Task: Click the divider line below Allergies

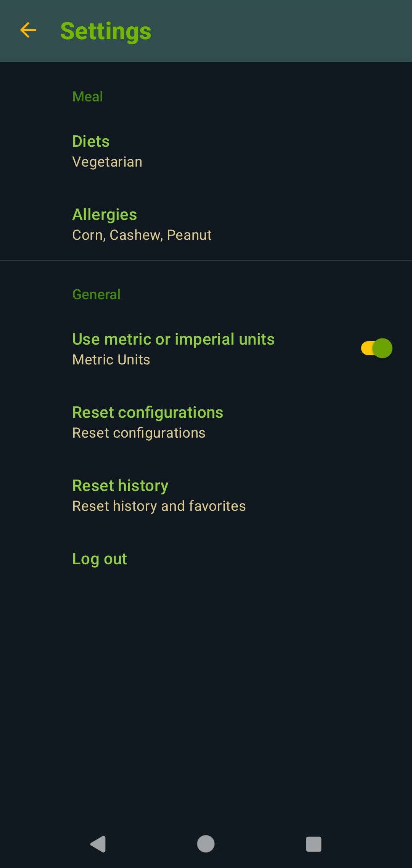Action: click(206, 260)
